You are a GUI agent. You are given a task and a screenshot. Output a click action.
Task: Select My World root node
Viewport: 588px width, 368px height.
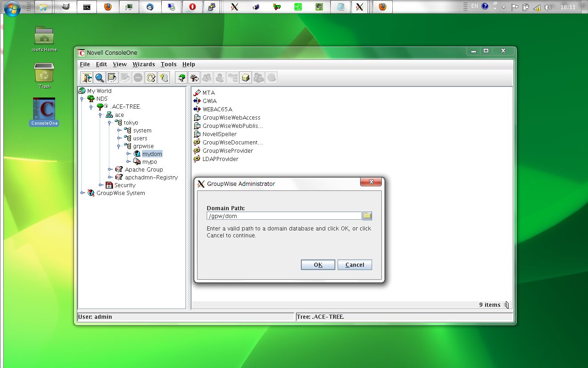click(99, 91)
